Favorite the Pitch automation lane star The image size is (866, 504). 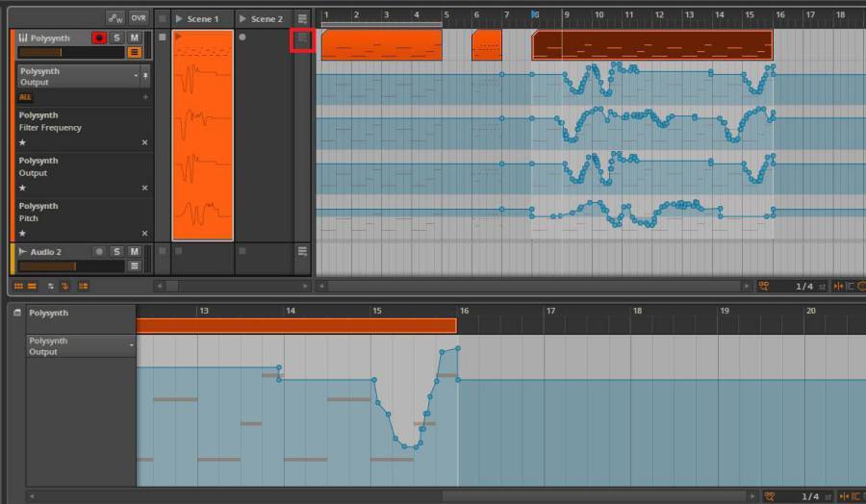click(22, 233)
